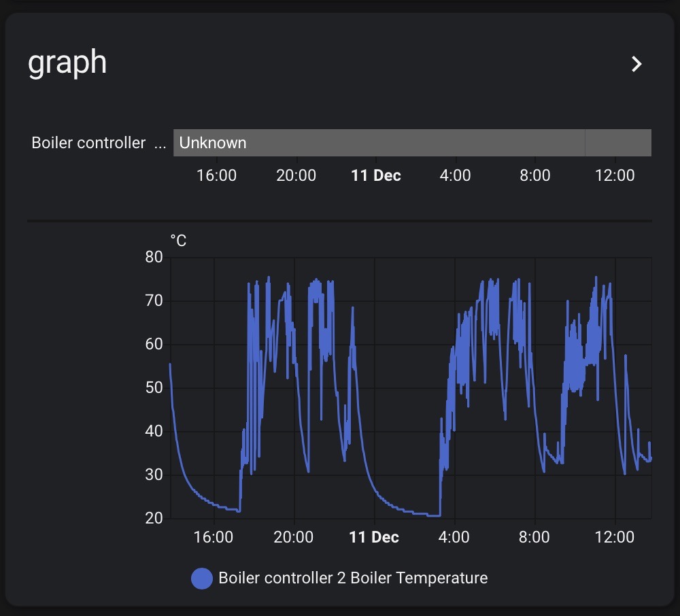Select the 8:00 label under the state history bar
680x616 pixels.
coord(535,175)
